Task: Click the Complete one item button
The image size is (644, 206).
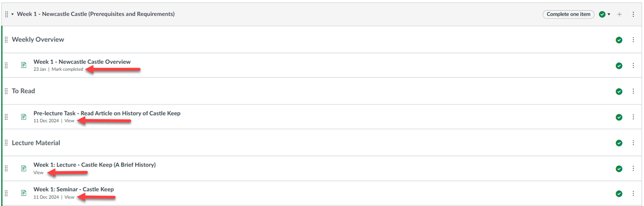Action: pyautogui.click(x=568, y=14)
